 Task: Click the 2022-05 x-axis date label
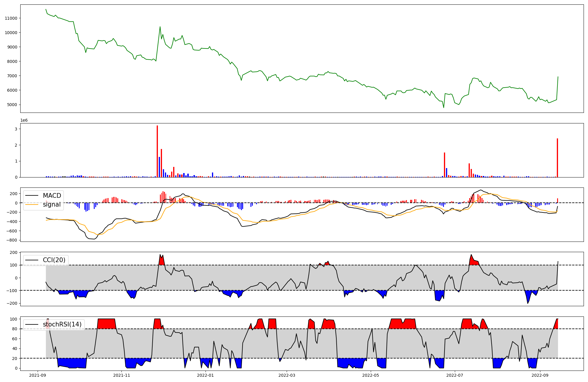click(x=370, y=375)
